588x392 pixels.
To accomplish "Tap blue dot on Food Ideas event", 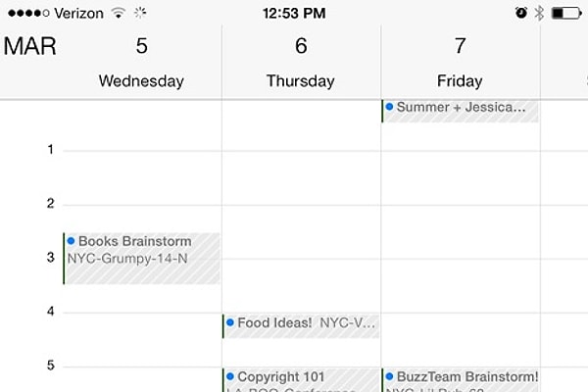I will 230,322.
